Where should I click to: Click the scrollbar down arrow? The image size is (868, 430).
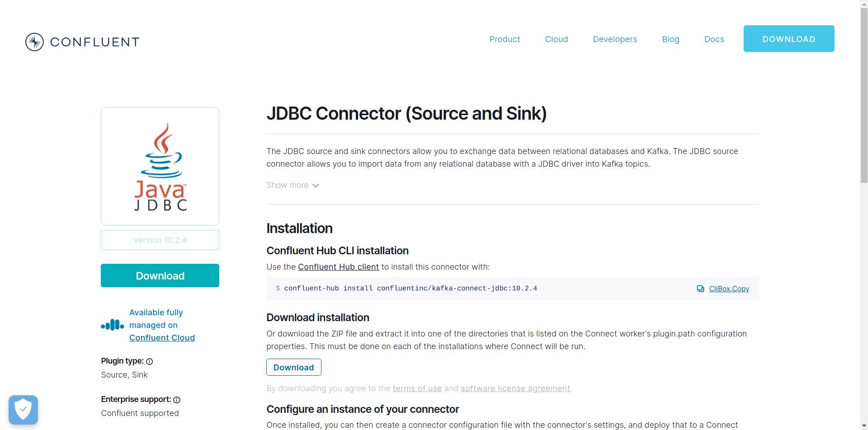[864, 426]
